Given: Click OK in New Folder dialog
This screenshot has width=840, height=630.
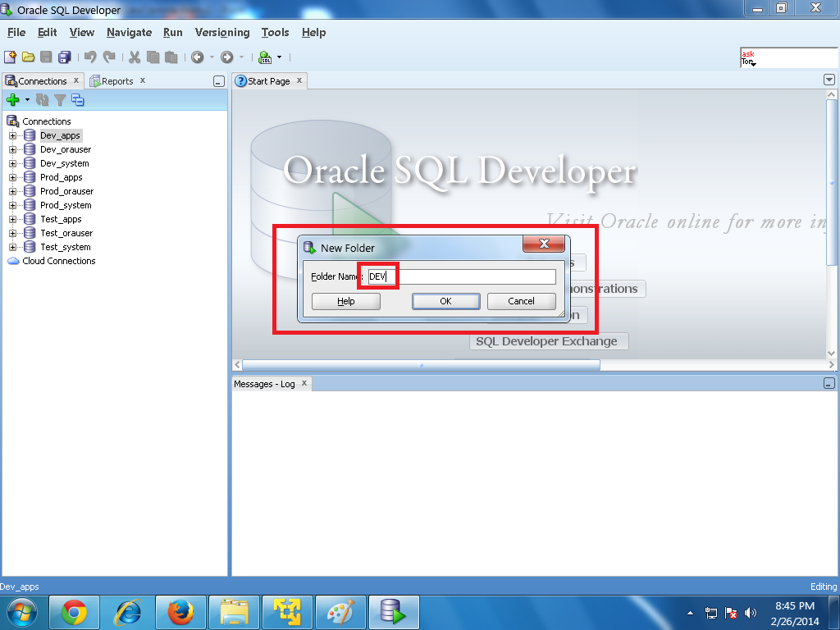Looking at the screenshot, I should (445, 301).
